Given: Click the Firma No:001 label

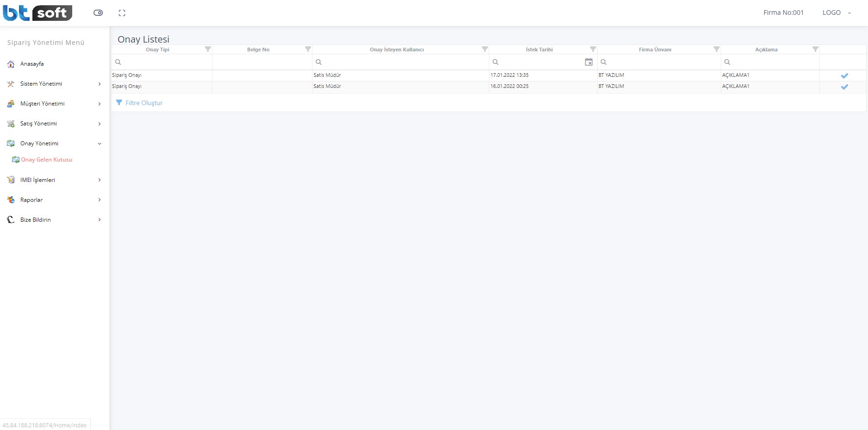Looking at the screenshot, I should click(783, 12).
